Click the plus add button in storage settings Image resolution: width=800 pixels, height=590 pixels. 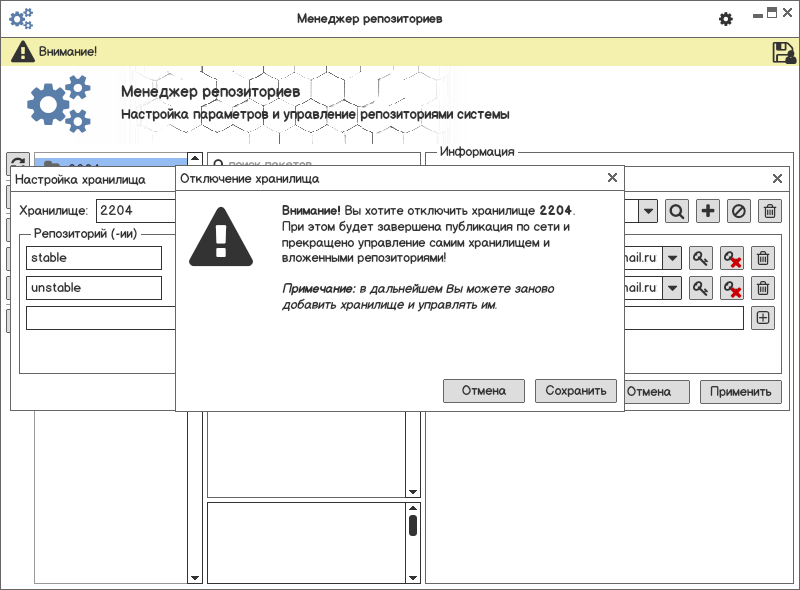tap(708, 211)
